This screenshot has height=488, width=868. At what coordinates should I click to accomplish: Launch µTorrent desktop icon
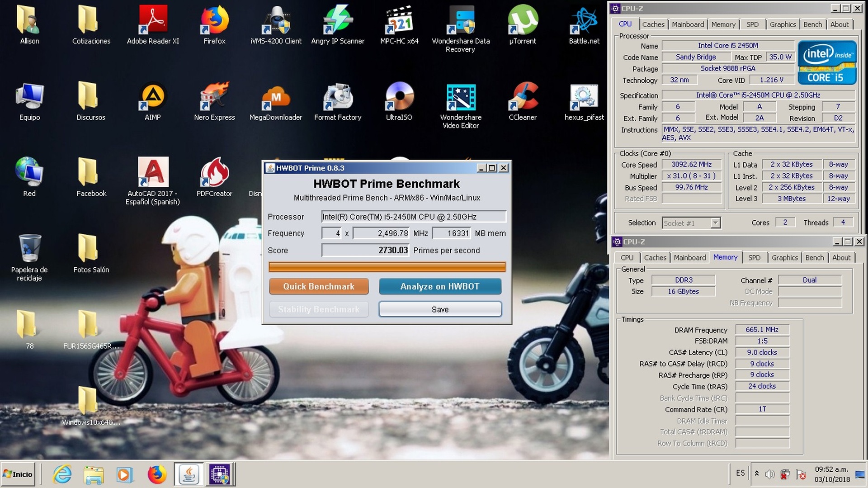523,25
